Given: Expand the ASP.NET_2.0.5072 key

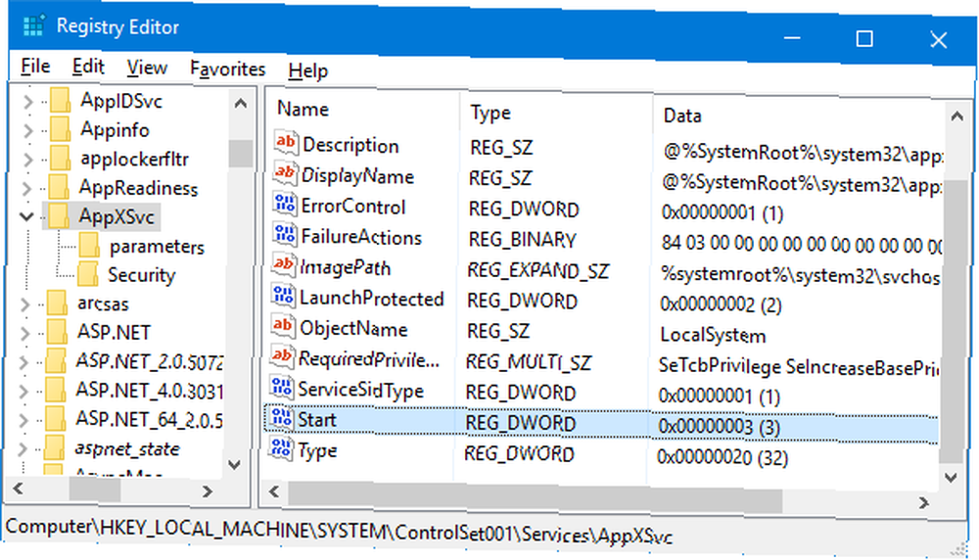Looking at the screenshot, I should 24,362.
